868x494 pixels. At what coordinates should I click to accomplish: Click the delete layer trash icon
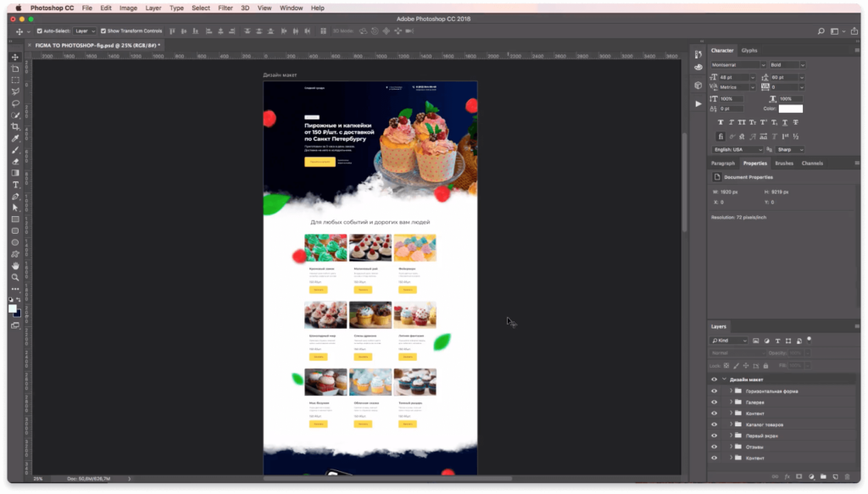[x=848, y=476]
